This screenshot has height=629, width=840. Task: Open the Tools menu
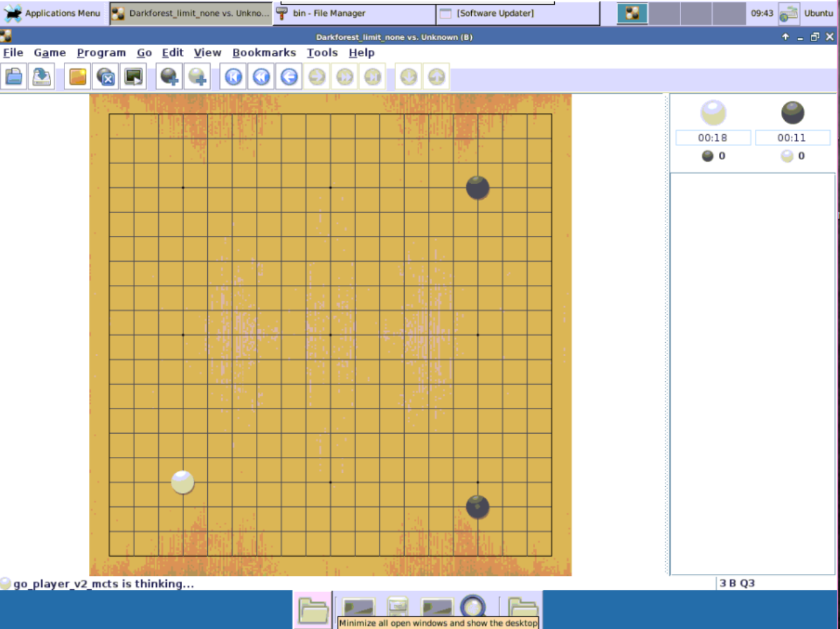pyautogui.click(x=322, y=52)
